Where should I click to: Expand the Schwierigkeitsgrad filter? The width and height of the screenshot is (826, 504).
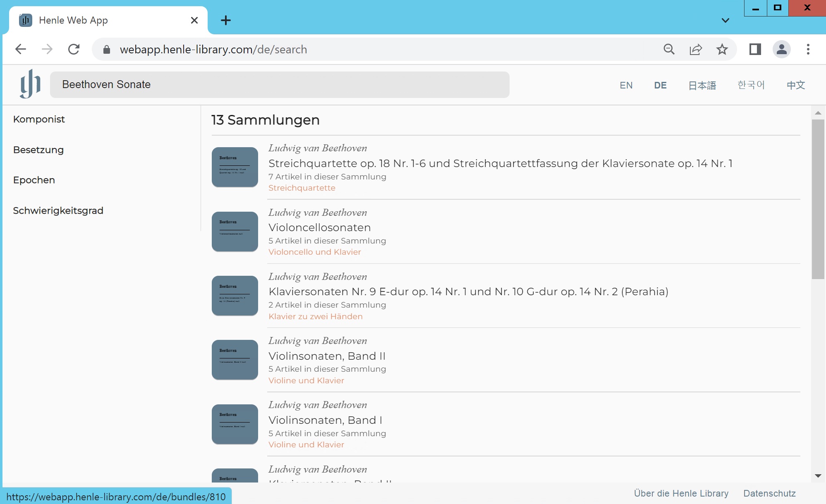tap(58, 210)
